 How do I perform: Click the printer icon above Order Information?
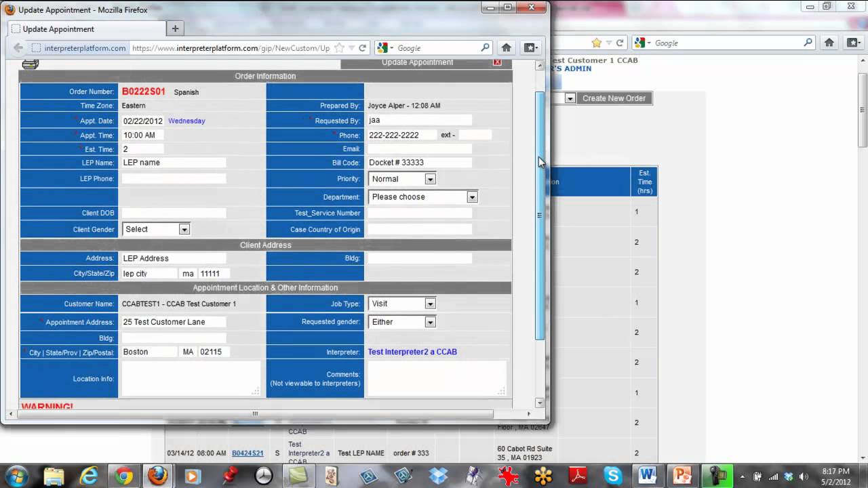point(31,64)
